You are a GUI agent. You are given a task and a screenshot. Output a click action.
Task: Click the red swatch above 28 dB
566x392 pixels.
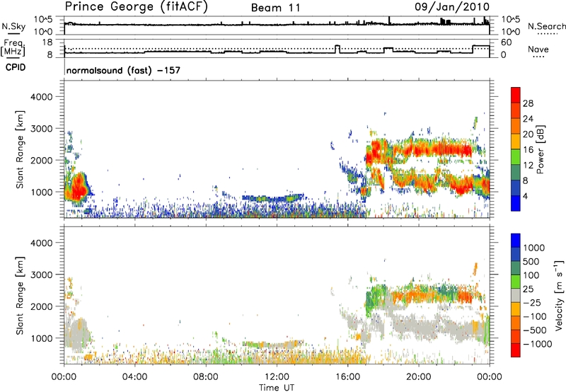pos(516,95)
